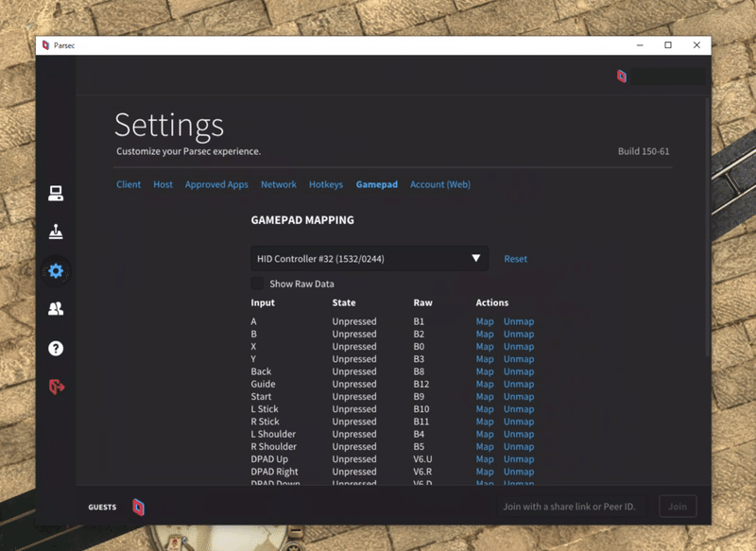The height and width of the screenshot is (551, 756).
Task: Click Map for input A
Action: [x=485, y=321]
